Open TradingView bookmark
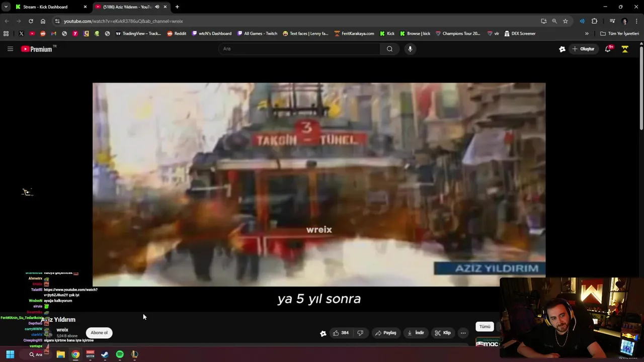644x362 pixels. 138,34
